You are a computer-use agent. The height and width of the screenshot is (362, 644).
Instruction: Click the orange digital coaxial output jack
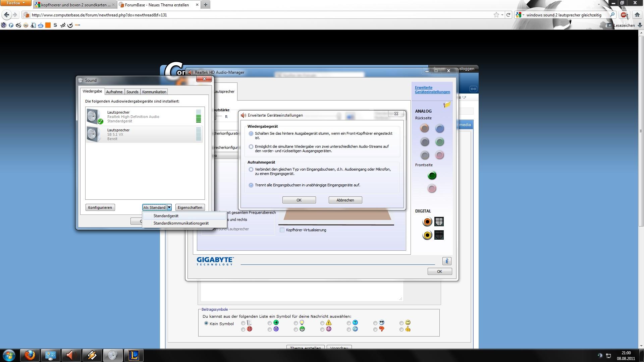(x=427, y=222)
